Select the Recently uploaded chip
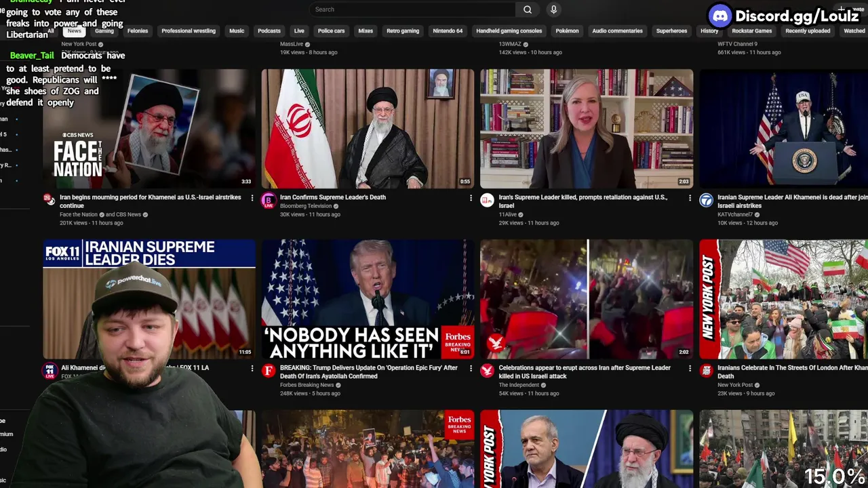Image resolution: width=868 pixels, height=488 pixels. pyautogui.click(x=808, y=31)
